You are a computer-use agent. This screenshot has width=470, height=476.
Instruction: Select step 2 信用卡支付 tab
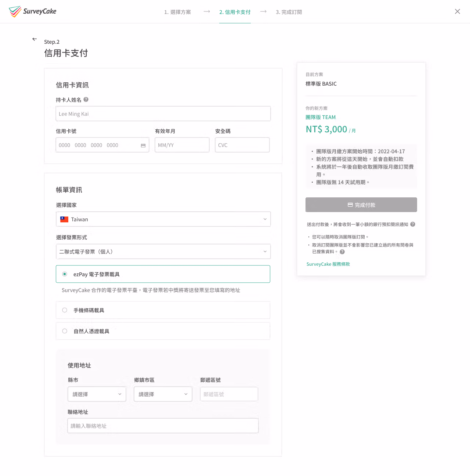[x=235, y=12]
